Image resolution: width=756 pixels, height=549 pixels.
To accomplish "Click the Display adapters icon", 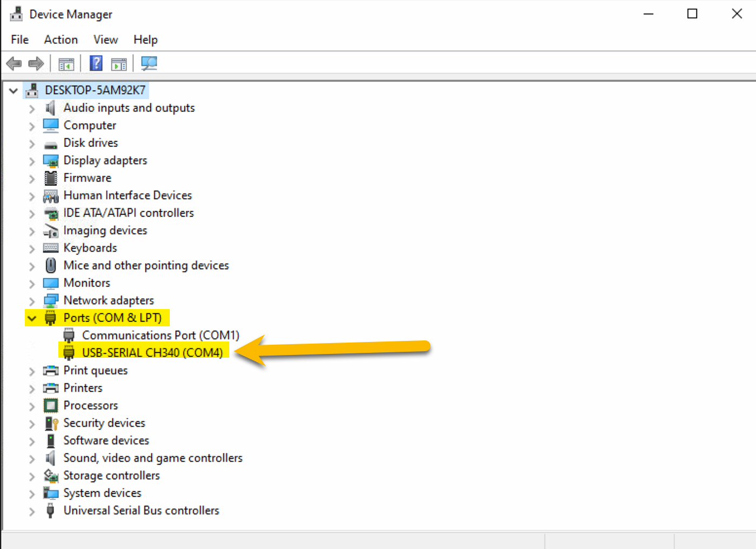I will (50, 160).
